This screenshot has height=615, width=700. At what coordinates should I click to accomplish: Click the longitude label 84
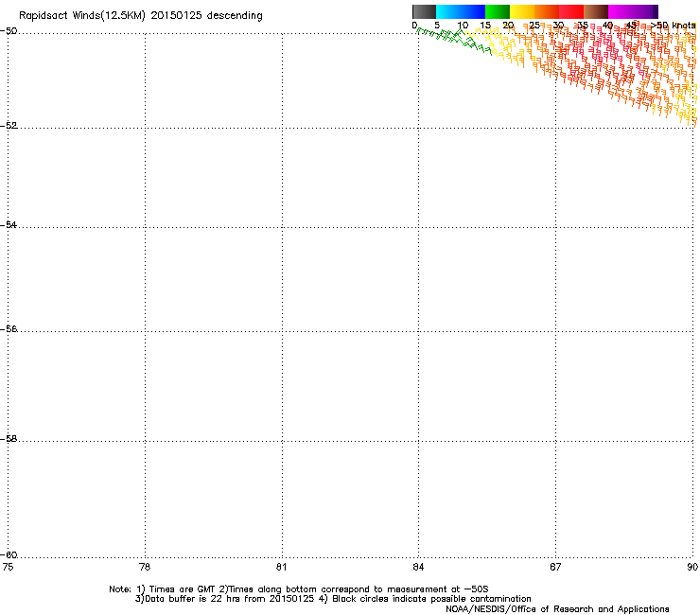coord(418,567)
